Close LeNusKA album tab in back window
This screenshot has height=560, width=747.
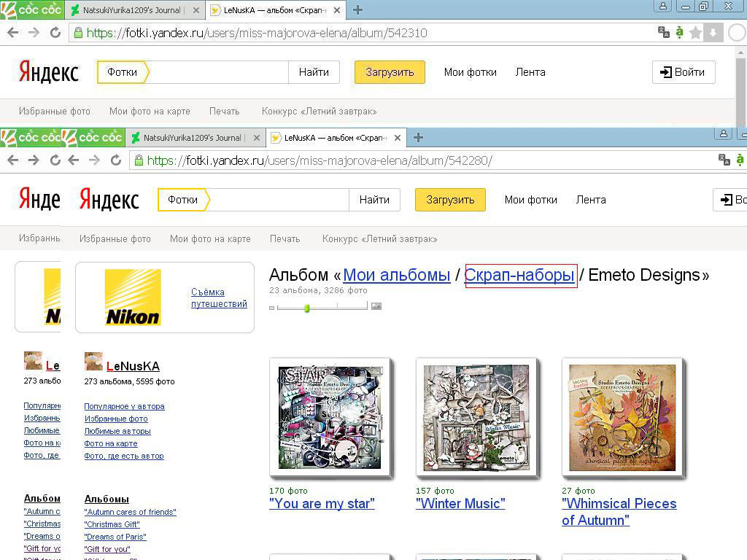(337, 10)
